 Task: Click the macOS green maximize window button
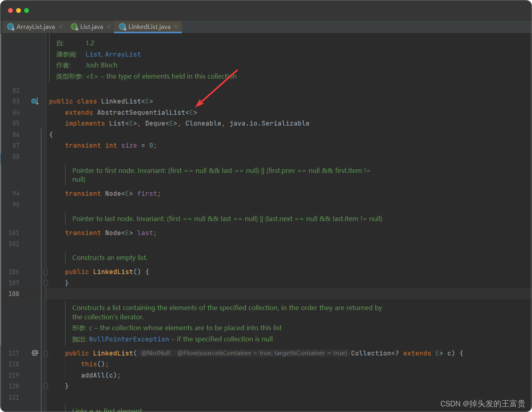point(26,10)
